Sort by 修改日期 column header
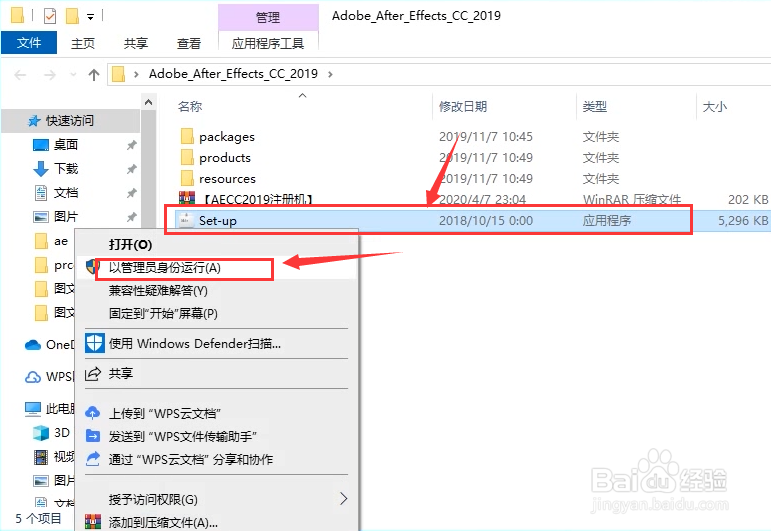The width and height of the screenshot is (771, 531). pyautogui.click(x=462, y=106)
